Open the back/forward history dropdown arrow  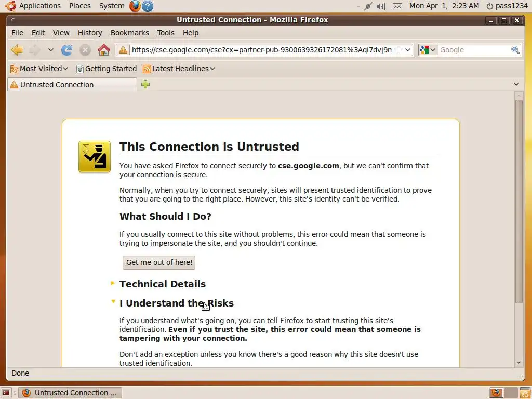tap(50, 50)
